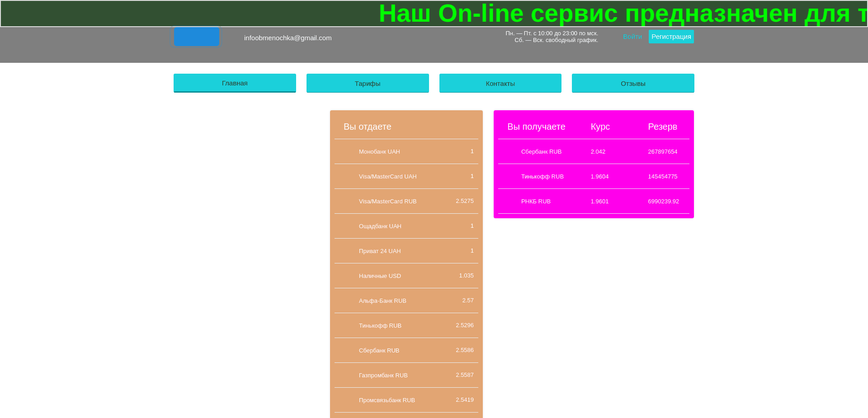Click the blue logo button in the header
Screen dimensions: 868x418
point(197,36)
